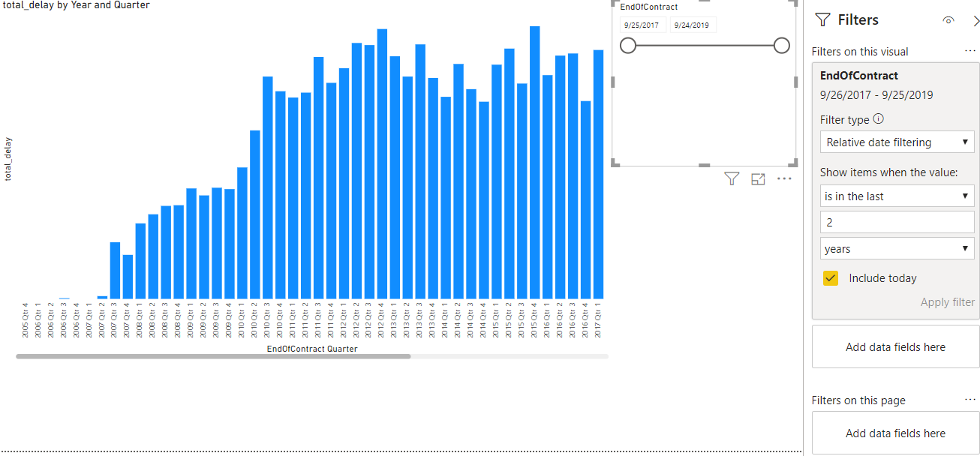Select the 2016 Qtr 4 bar
Viewport: 980px width, 456px height.
(x=585, y=199)
